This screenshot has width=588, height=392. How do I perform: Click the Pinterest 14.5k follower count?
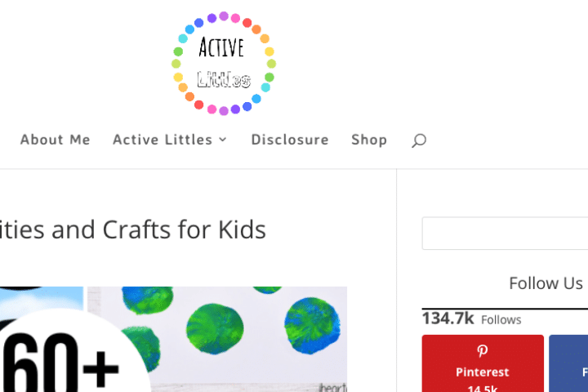[x=483, y=388]
